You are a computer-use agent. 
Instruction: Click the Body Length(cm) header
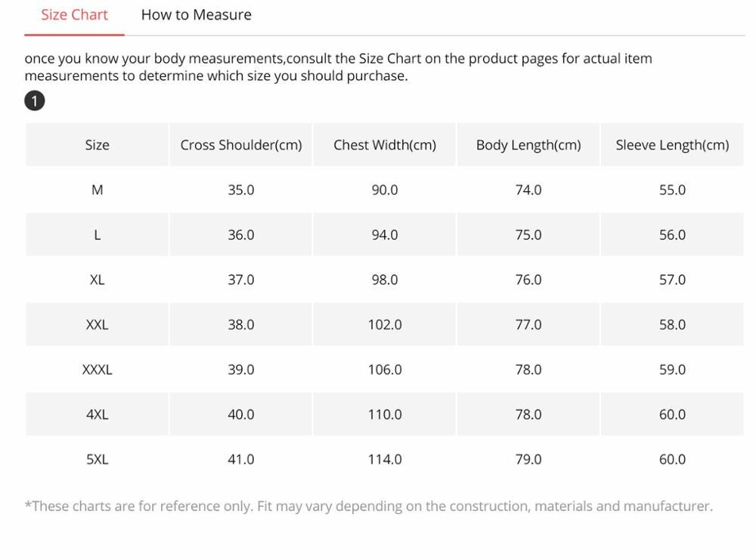click(x=528, y=144)
